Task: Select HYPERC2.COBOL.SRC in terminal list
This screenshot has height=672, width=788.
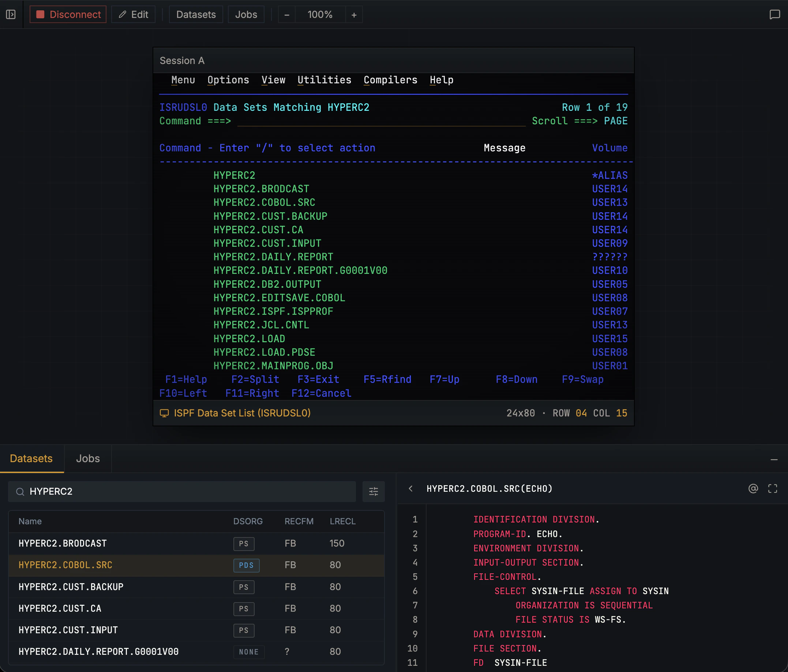Action: pyautogui.click(x=264, y=203)
